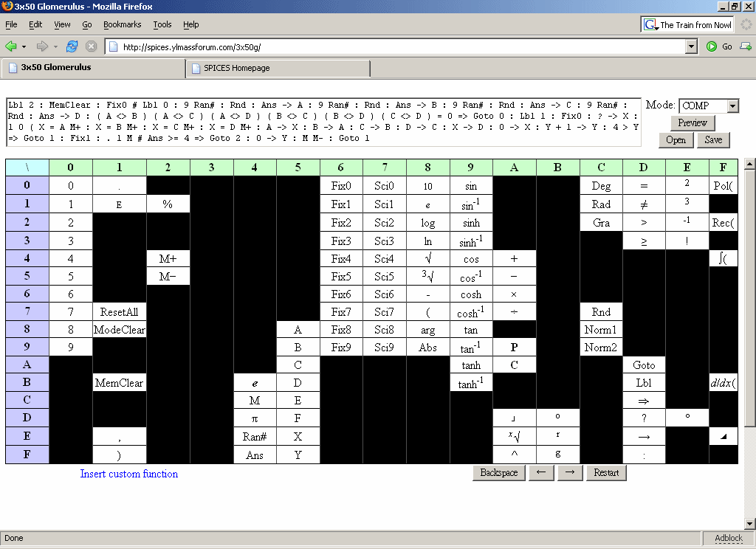Insert the integral symbol cell

tap(723, 259)
